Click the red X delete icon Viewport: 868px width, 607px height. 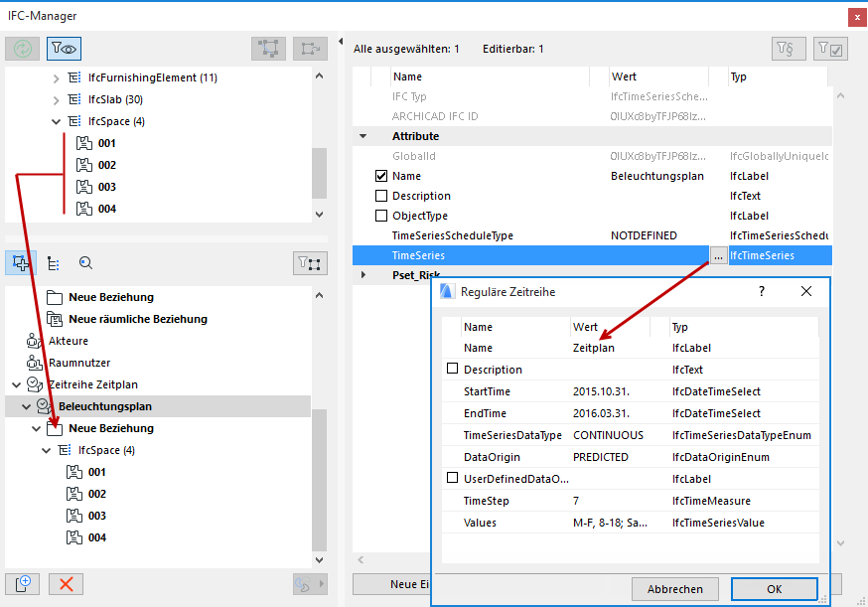(x=66, y=584)
